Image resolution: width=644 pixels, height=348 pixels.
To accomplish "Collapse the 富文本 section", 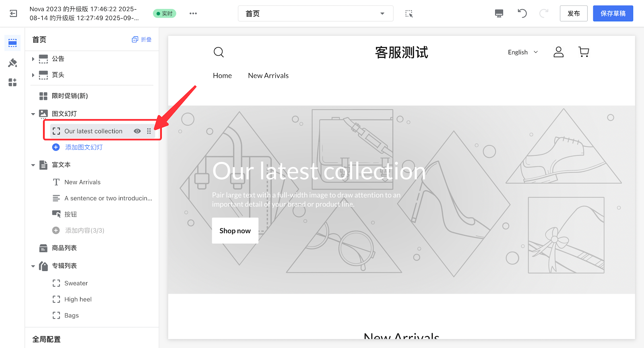I will pos(33,165).
